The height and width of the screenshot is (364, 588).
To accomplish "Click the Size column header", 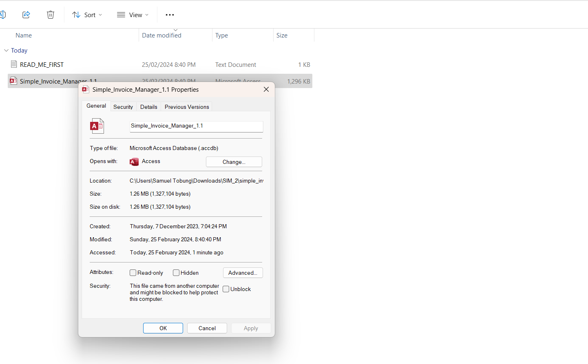I will click(282, 35).
